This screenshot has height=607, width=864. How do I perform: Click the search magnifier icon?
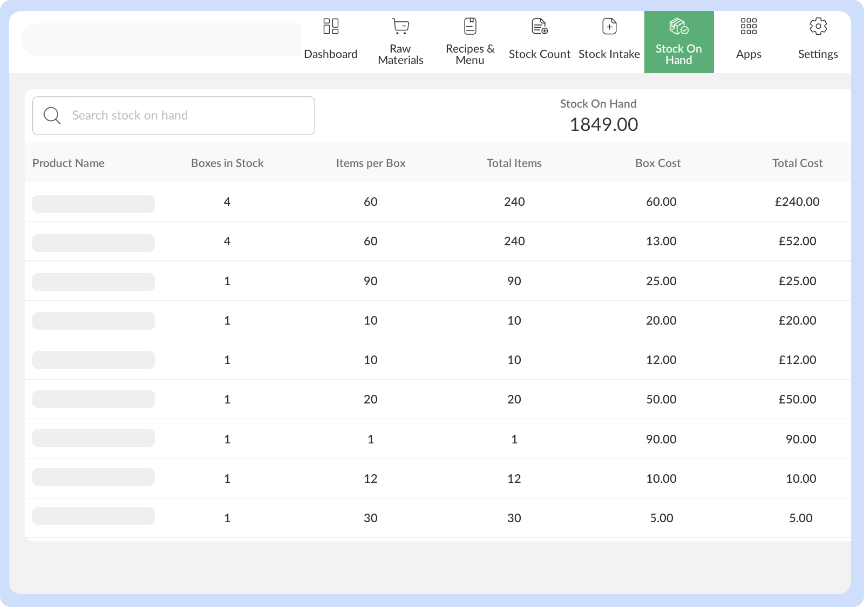point(52,116)
